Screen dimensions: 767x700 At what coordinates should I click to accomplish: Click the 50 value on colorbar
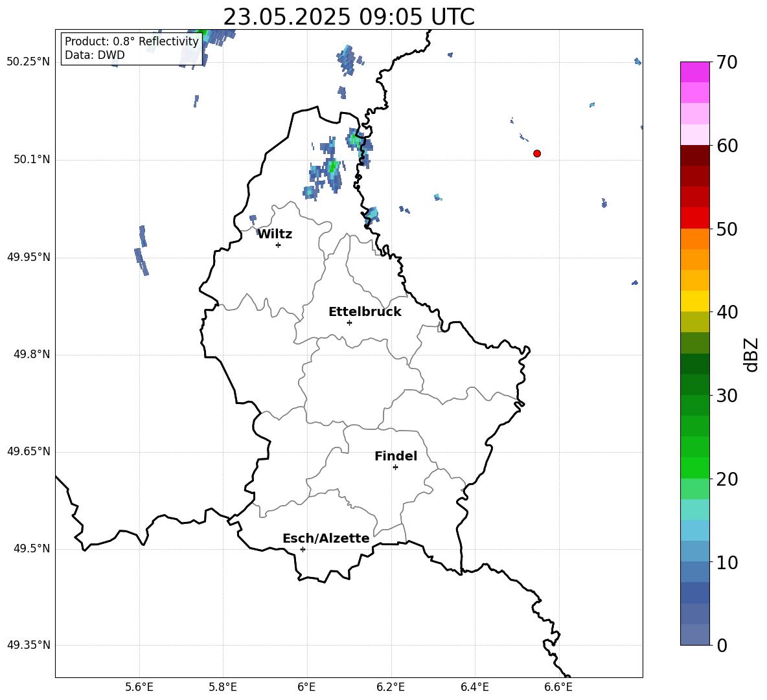pyautogui.click(x=727, y=229)
